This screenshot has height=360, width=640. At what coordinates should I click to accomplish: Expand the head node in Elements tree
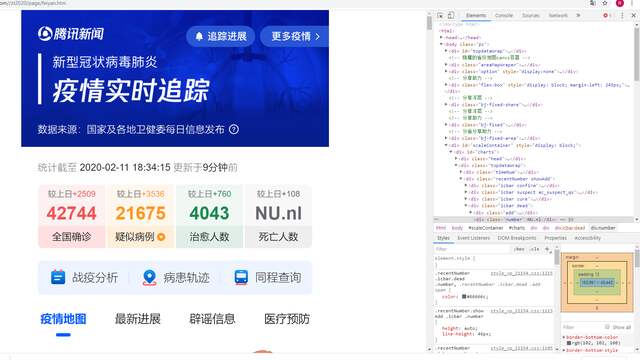pos(441,38)
